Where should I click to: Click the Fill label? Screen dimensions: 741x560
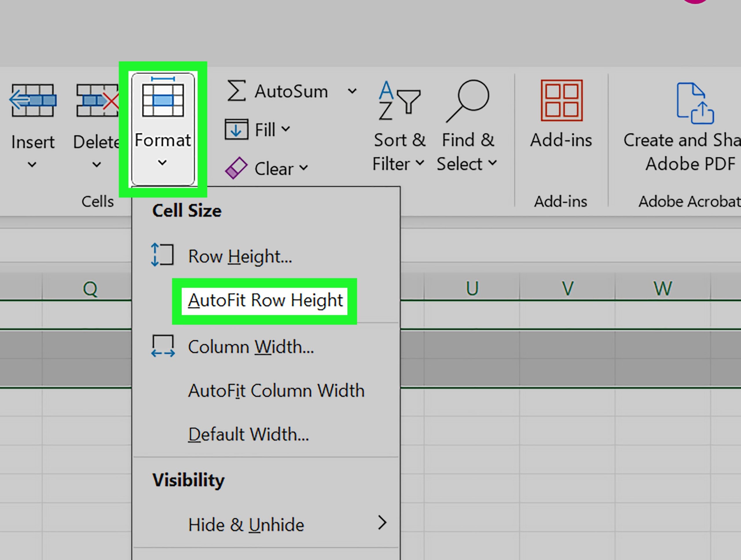tap(265, 130)
